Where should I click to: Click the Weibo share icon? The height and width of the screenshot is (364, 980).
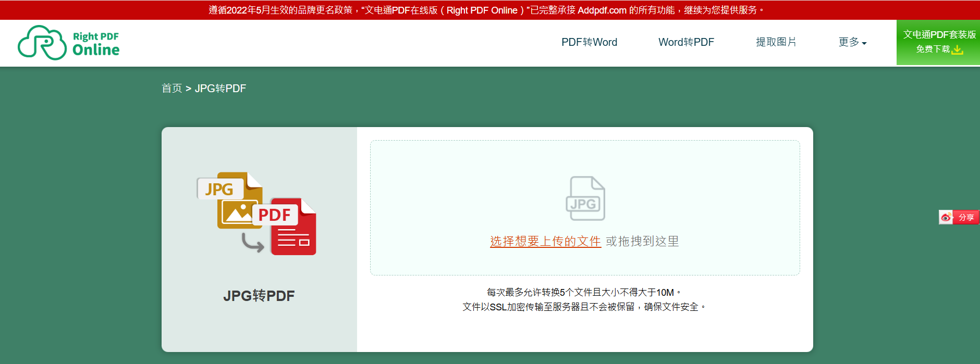[946, 217]
